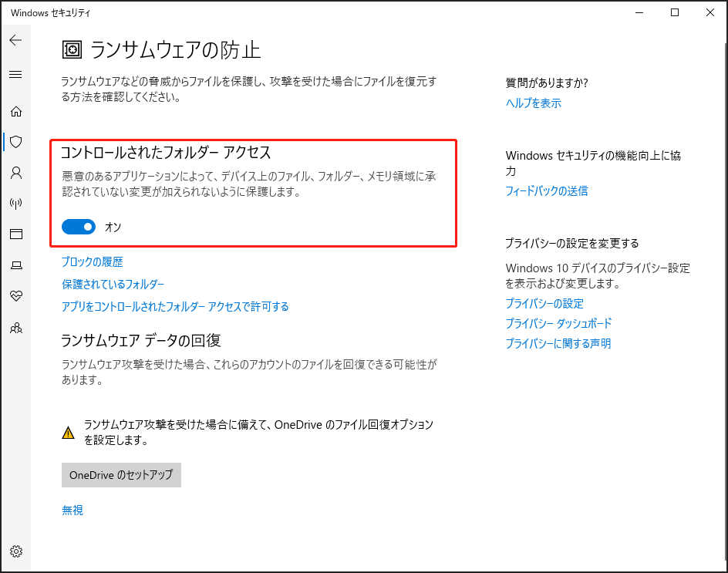Open フィードバックの送信 link
This screenshot has width=728, height=573.
click(547, 190)
